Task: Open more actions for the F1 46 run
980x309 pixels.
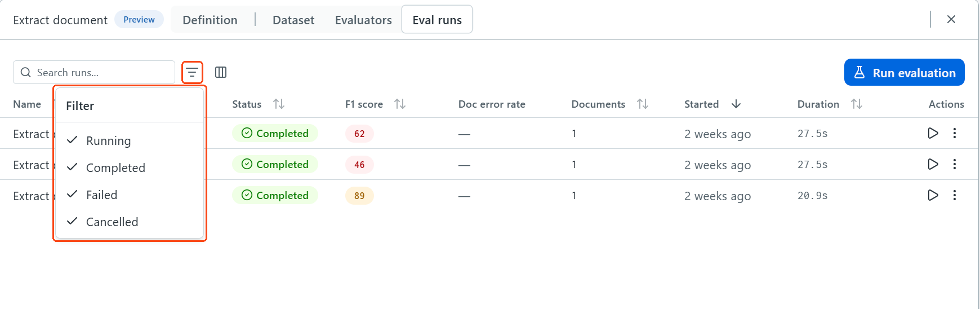Action: tap(955, 164)
